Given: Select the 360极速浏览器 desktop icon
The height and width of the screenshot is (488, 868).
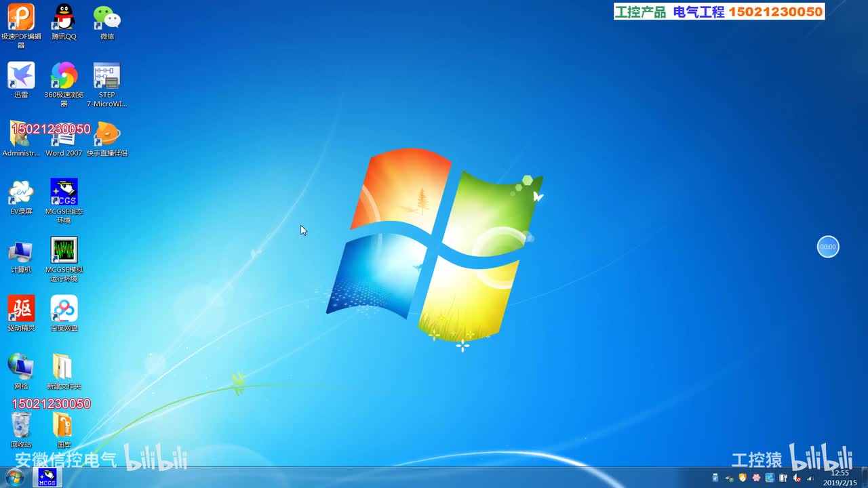Looking at the screenshot, I should tap(64, 84).
